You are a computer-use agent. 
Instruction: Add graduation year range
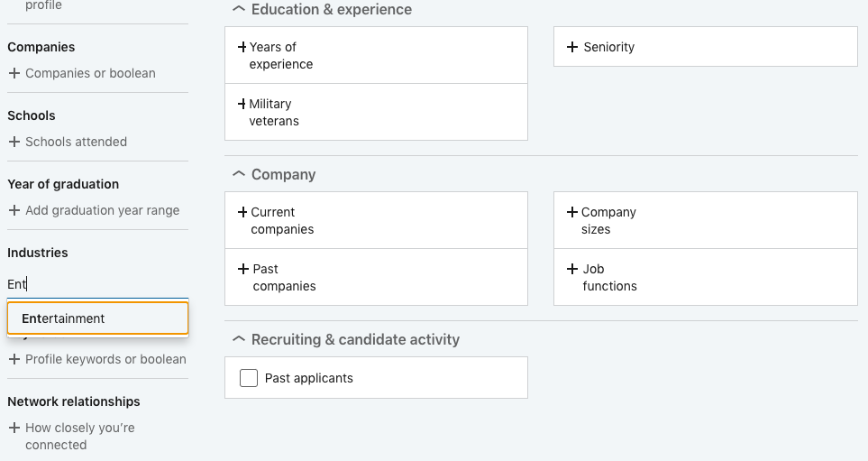pyautogui.click(x=94, y=210)
